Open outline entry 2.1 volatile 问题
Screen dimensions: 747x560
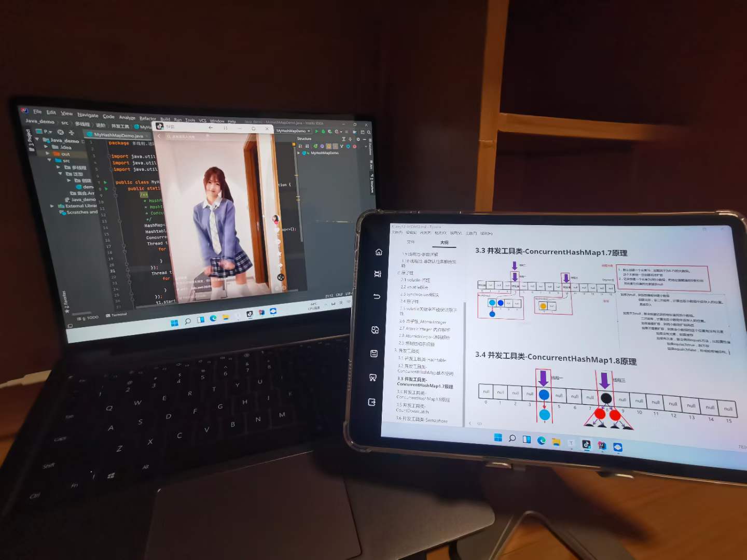(415, 280)
